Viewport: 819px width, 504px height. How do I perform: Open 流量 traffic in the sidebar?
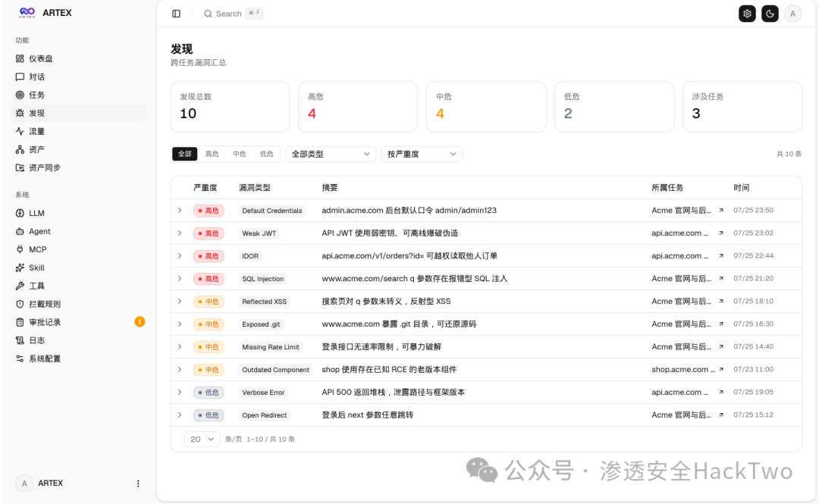(79, 131)
